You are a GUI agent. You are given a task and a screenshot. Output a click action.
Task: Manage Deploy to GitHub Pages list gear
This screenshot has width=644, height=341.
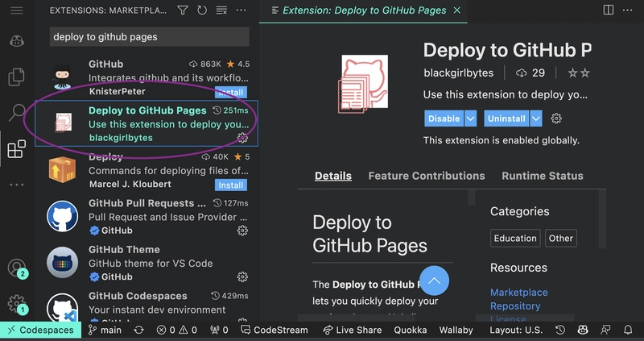pos(243,138)
